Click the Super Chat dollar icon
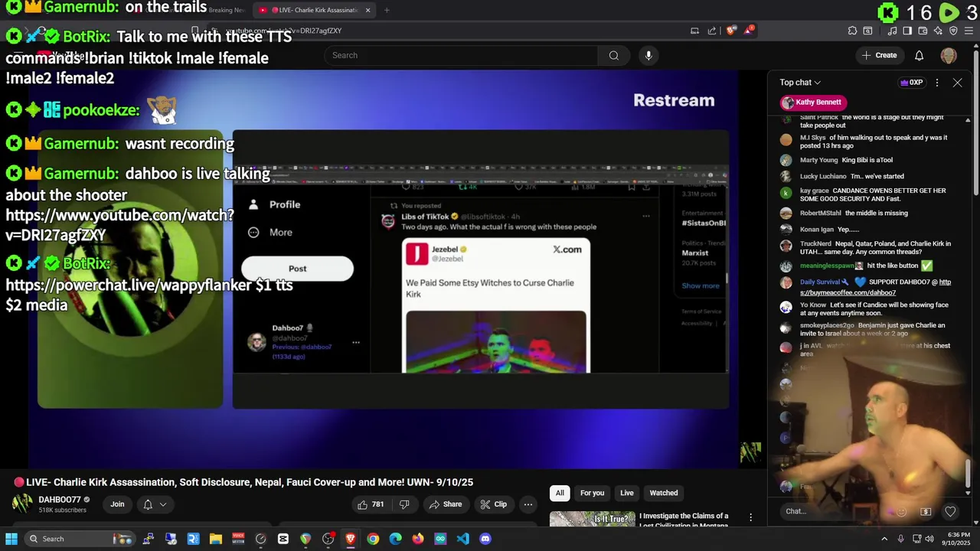The width and height of the screenshot is (980, 551). click(x=926, y=511)
